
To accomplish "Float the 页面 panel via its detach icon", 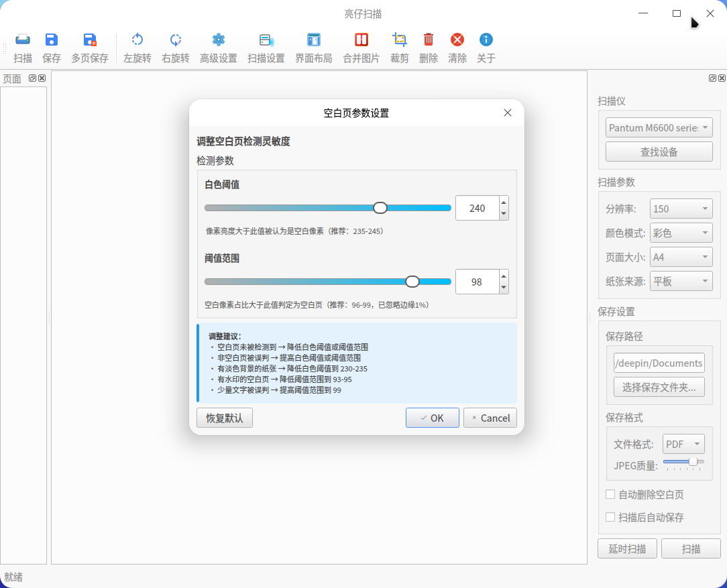I will tap(32, 78).
